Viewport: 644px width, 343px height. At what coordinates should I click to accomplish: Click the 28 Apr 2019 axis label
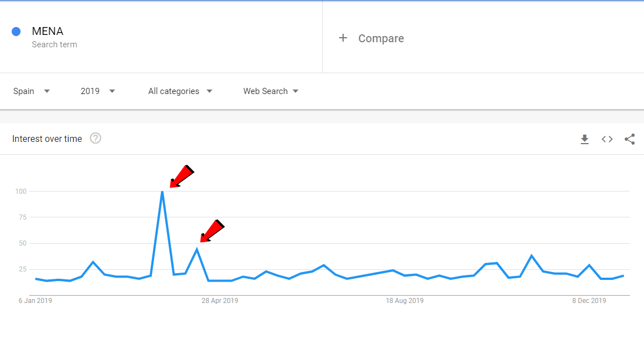pyautogui.click(x=220, y=301)
